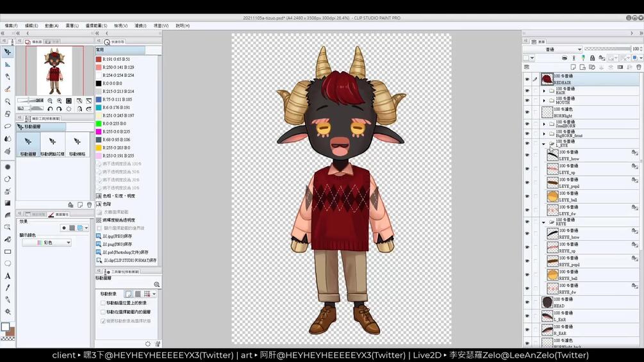Screen dimensions: 644x362
Task: Expand the SmallHORN layer folder
Action: [x=544, y=124]
